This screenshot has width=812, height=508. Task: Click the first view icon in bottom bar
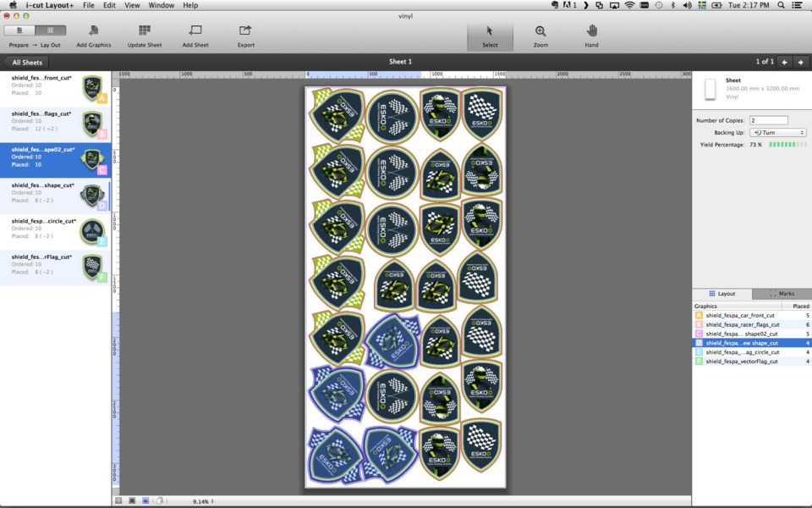(118, 500)
